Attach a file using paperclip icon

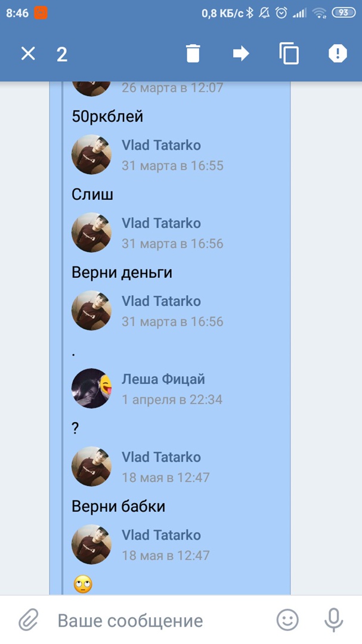click(x=29, y=620)
